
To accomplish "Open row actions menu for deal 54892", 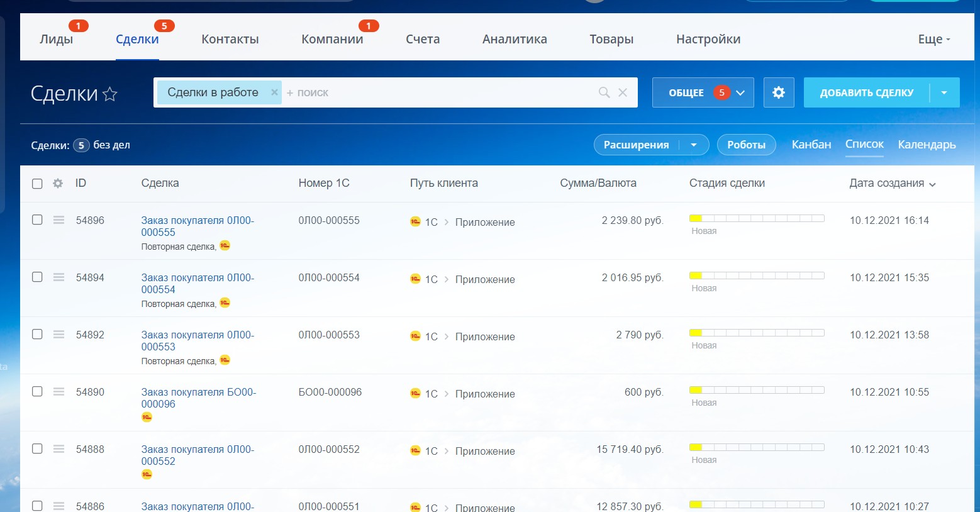I will click(x=58, y=335).
